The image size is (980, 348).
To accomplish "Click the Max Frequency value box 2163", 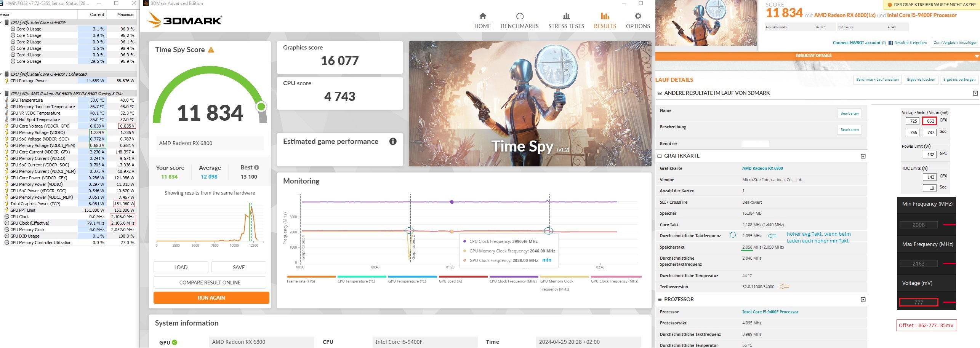I will (x=918, y=264).
